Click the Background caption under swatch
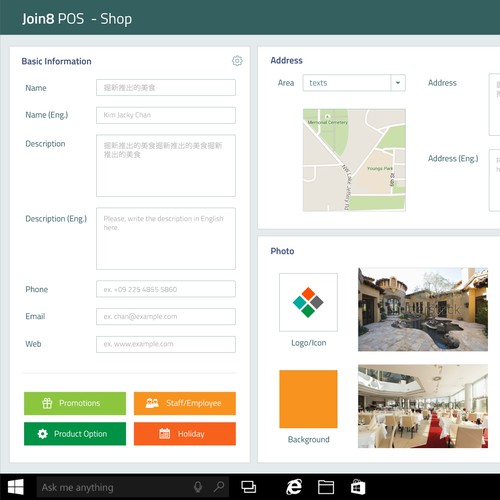The image size is (500, 500). (309, 439)
